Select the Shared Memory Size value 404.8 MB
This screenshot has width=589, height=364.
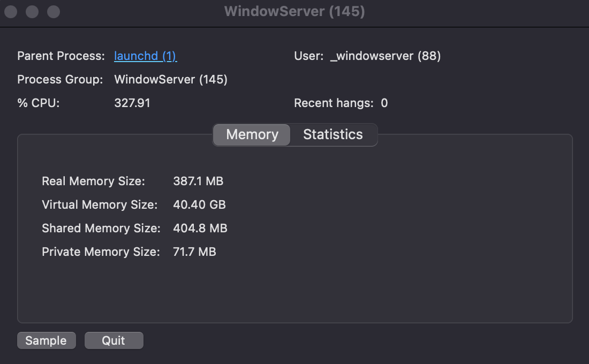[200, 228]
